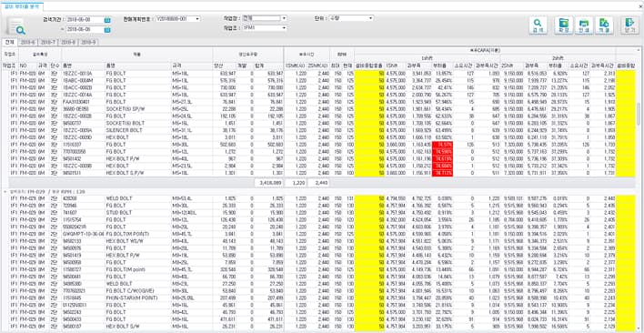Click the red 76.112% load rate cell
Viewport: 644px width, 333px height.
442,173
